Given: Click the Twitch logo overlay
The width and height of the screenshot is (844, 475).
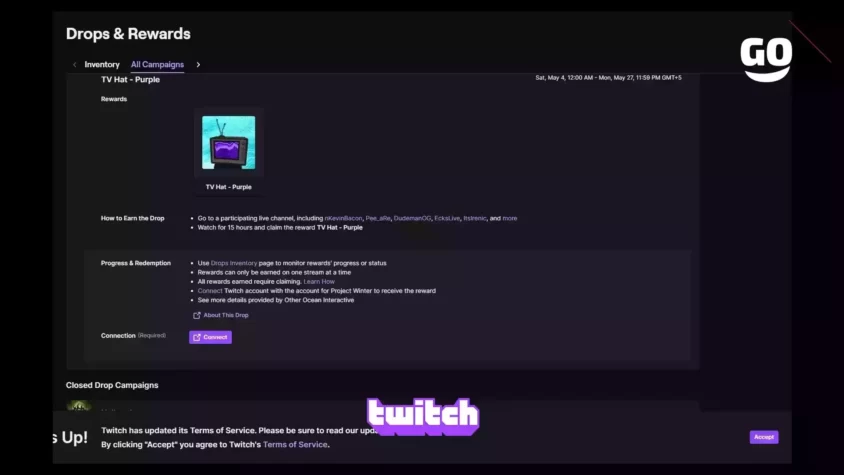Looking at the screenshot, I should click(x=423, y=416).
